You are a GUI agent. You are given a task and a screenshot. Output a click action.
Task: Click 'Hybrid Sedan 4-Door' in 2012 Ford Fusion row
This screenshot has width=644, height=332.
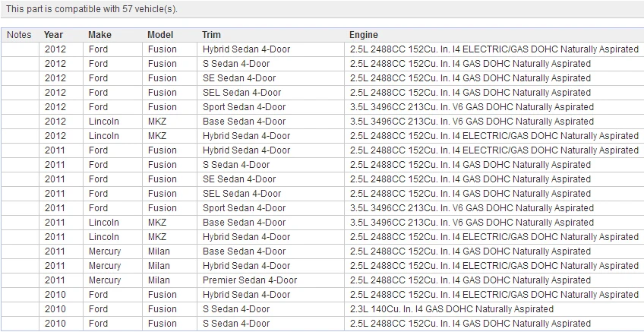(x=246, y=49)
